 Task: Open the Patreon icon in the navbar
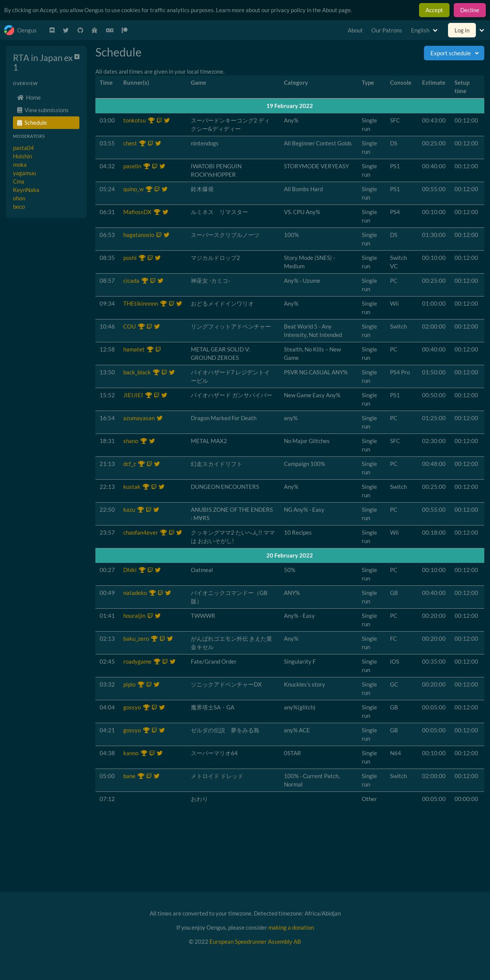124,30
